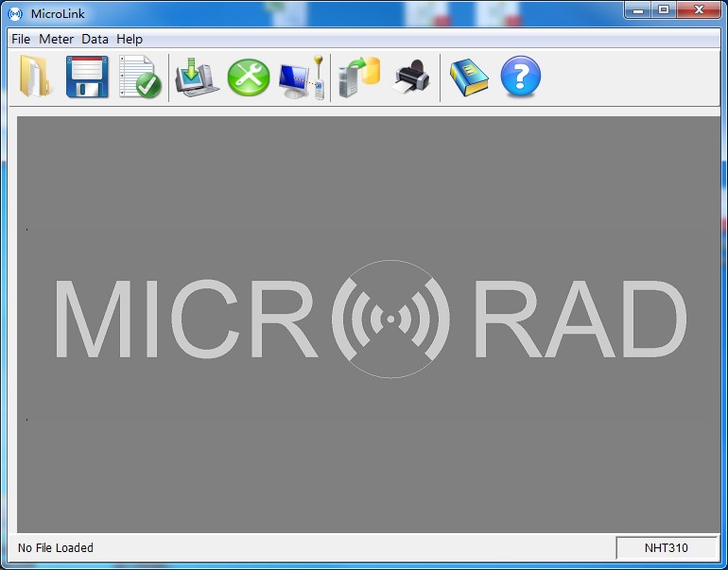The image size is (728, 570).
Task: Print with the printer icon
Action: tap(412, 77)
